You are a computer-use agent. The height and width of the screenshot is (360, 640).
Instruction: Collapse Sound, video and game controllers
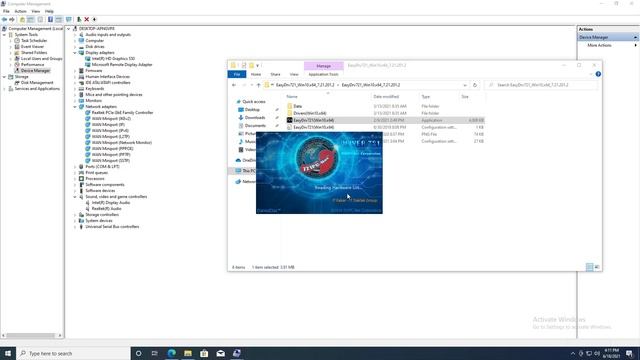click(75, 197)
